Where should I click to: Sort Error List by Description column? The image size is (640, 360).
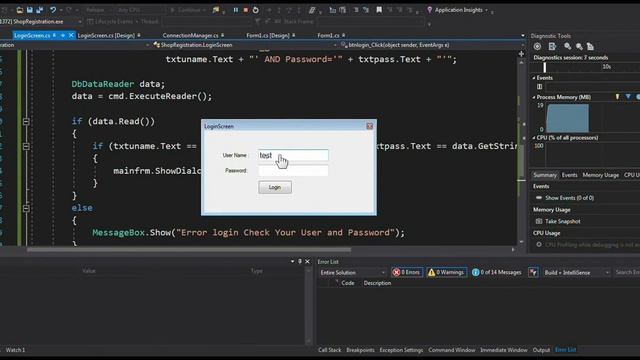click(x=377, y=283)
